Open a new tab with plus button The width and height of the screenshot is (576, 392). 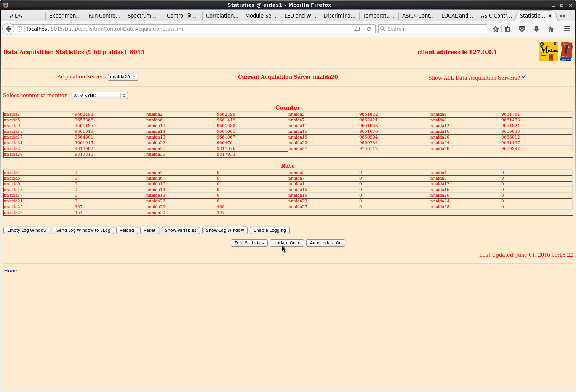[563, 16]
